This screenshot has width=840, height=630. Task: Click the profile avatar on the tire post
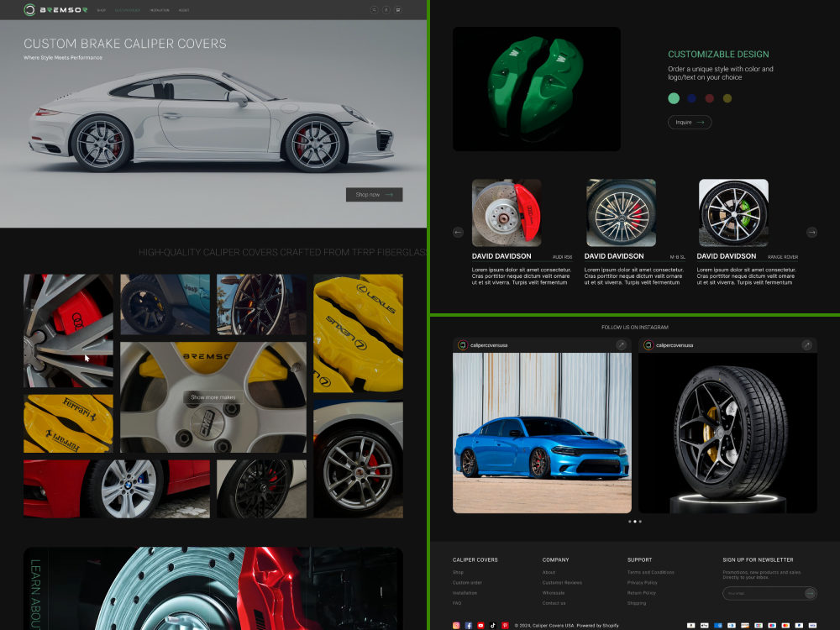click(648, 345)
